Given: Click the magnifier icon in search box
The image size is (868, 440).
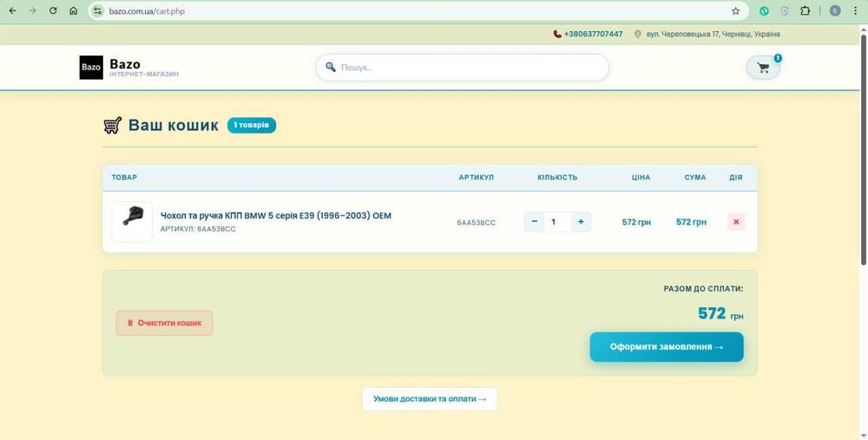Looking at the screenshot, I should 331,67.
